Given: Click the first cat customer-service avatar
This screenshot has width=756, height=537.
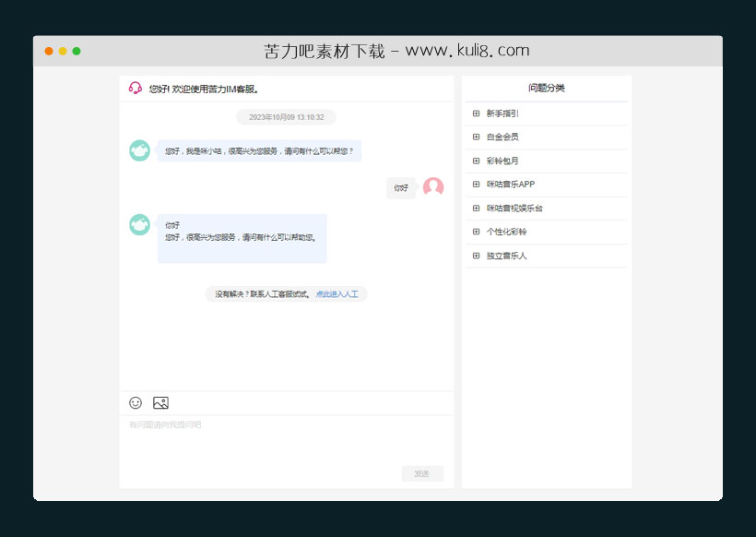Looking at the screenshot, I should point(139,150).
